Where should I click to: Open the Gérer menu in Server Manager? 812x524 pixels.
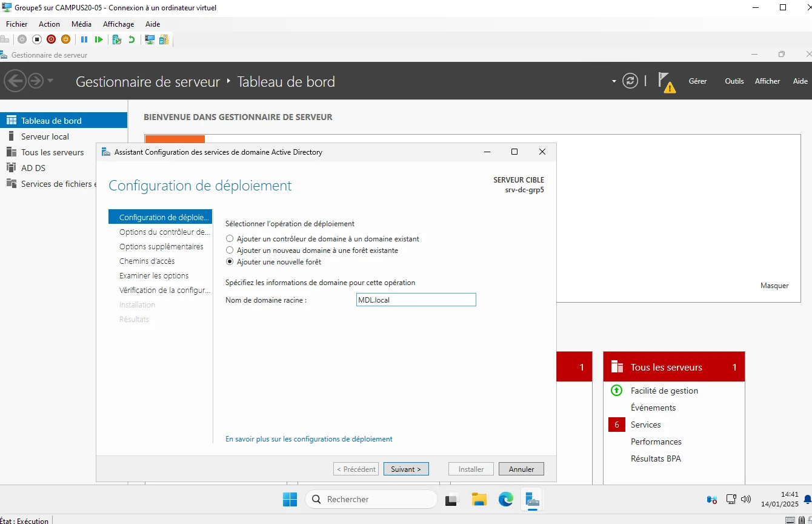[x=697, y=81]
